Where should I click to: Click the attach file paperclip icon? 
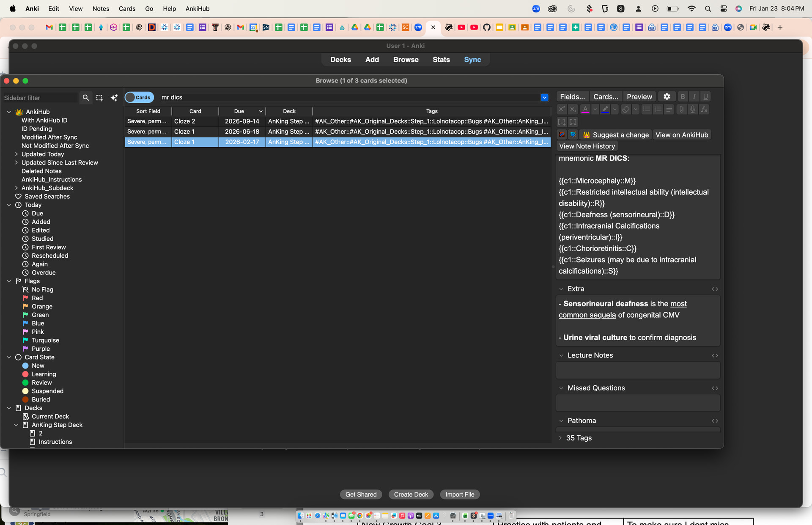tap(681, 110)
